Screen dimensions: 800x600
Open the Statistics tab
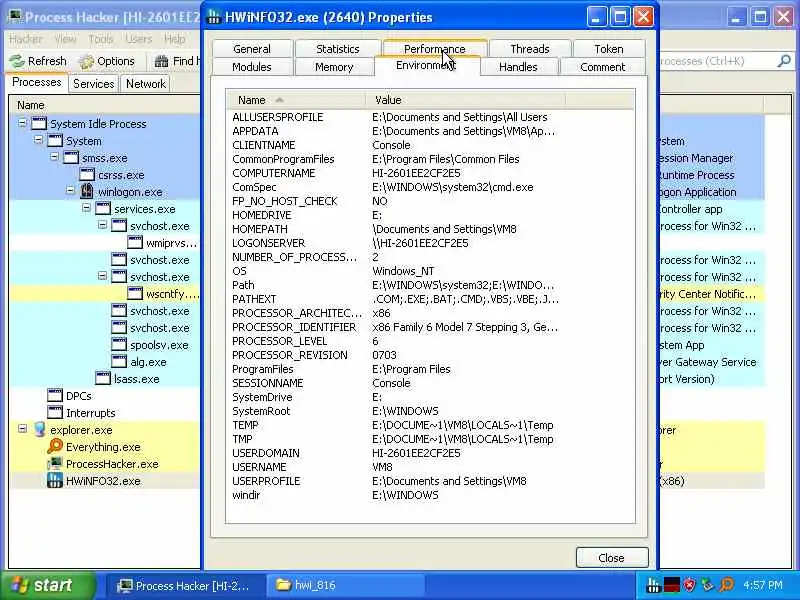tap(338, 49)
